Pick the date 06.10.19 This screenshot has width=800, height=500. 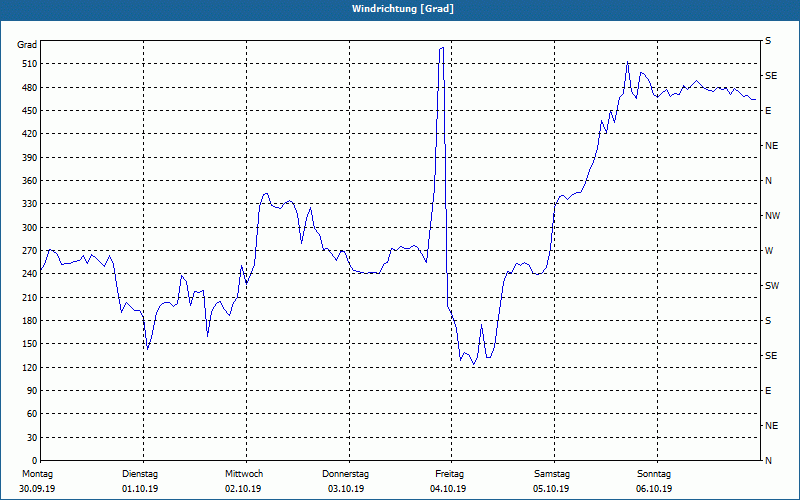(654, 489)
